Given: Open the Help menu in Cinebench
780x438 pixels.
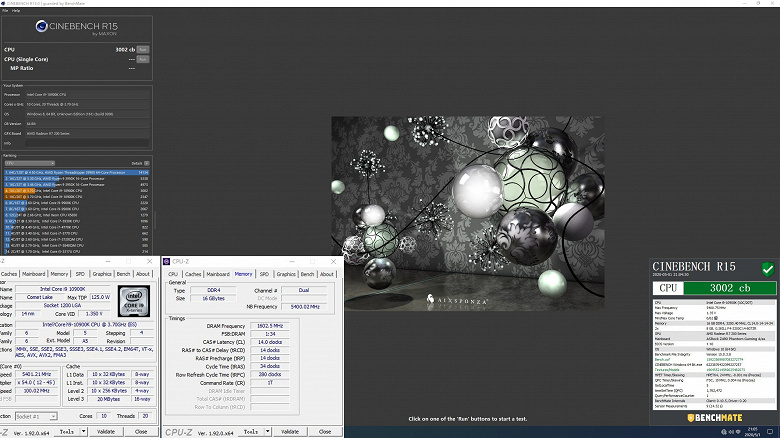Looking at the screenshot, I should [x=15, y=11].
